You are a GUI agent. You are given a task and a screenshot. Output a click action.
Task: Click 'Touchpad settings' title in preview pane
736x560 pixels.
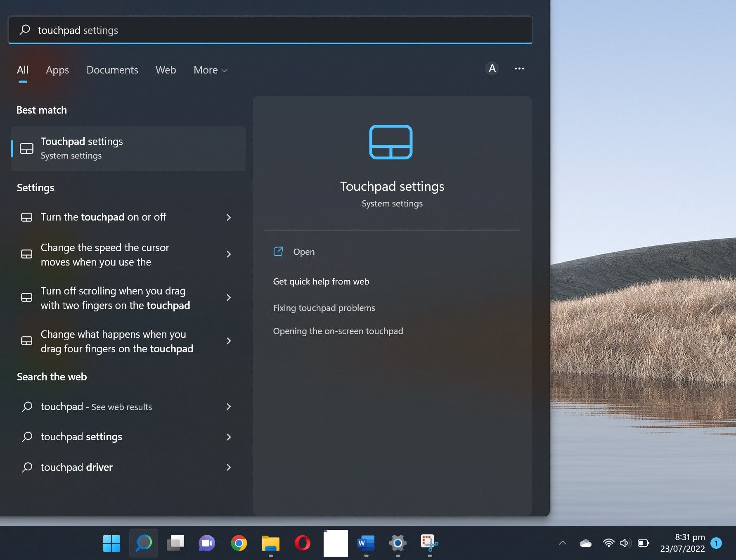click(392, 186)
